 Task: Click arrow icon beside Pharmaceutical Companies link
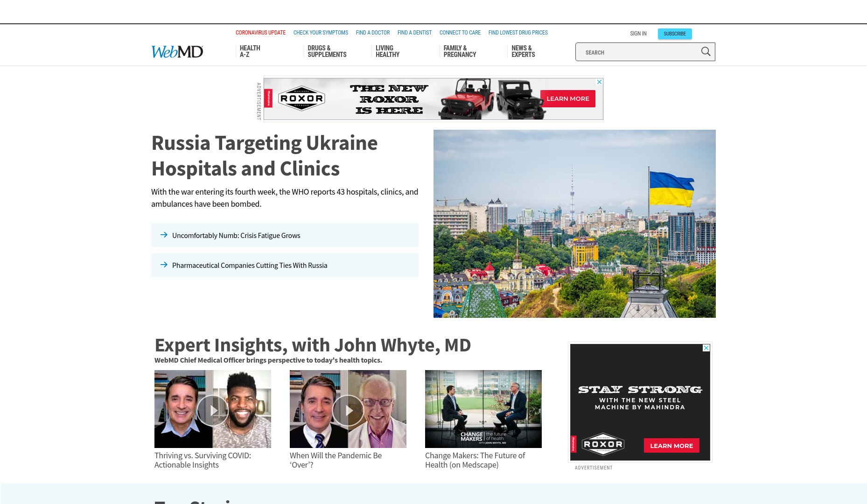(164, 265)
